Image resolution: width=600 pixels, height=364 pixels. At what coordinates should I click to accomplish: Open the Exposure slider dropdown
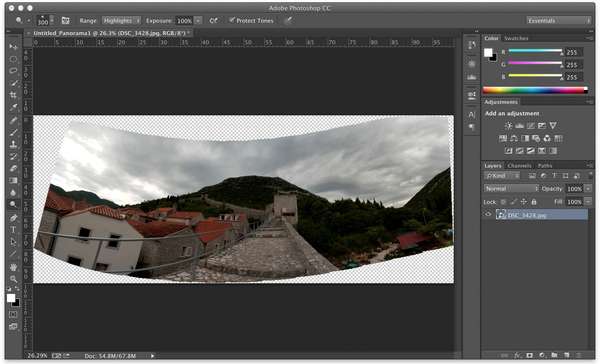198,21
